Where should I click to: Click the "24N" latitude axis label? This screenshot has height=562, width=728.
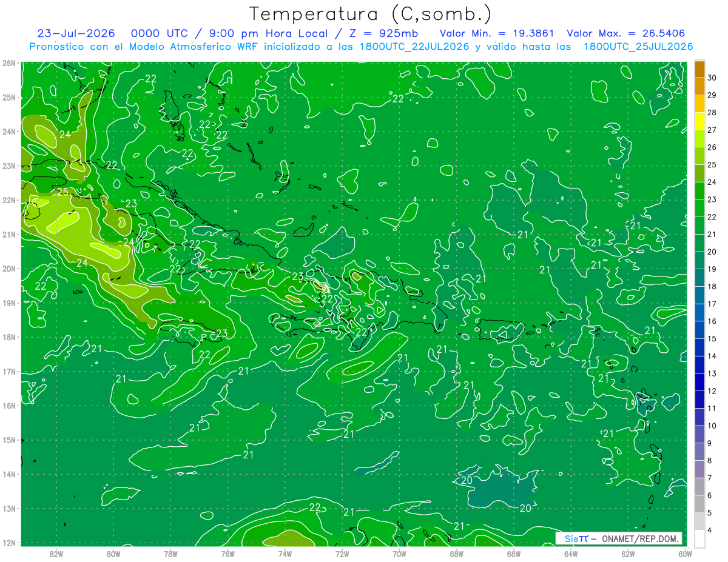8,132
